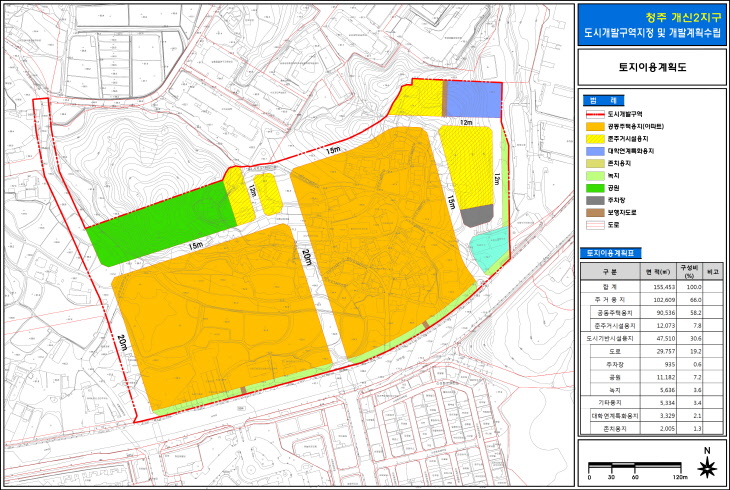Select the gray parking lot parcel on the map
This screenshot has width=730, height=490.
477,215
